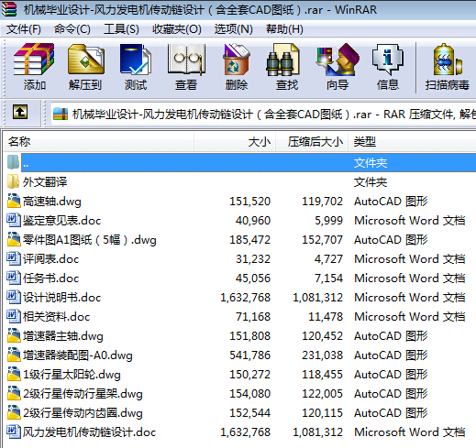Open the 工具(S) menu

click(121, 29)
